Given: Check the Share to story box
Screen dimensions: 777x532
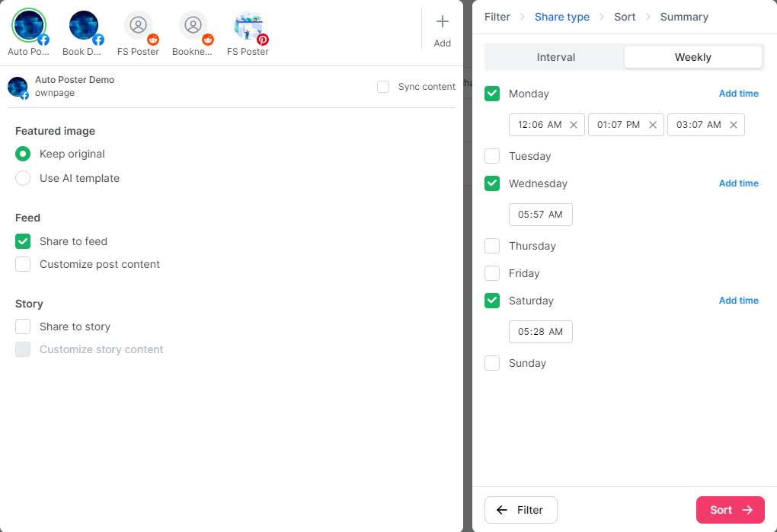Looking at the screenshot, I should click(x=23, y=327).
